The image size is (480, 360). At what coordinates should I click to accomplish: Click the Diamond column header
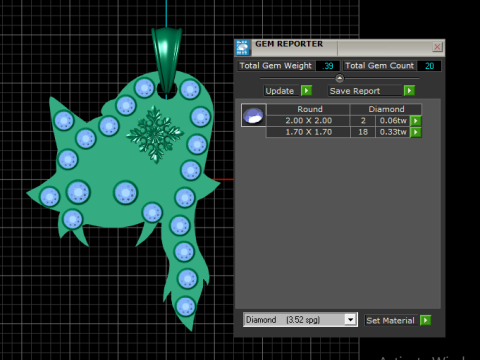point(386,109)
